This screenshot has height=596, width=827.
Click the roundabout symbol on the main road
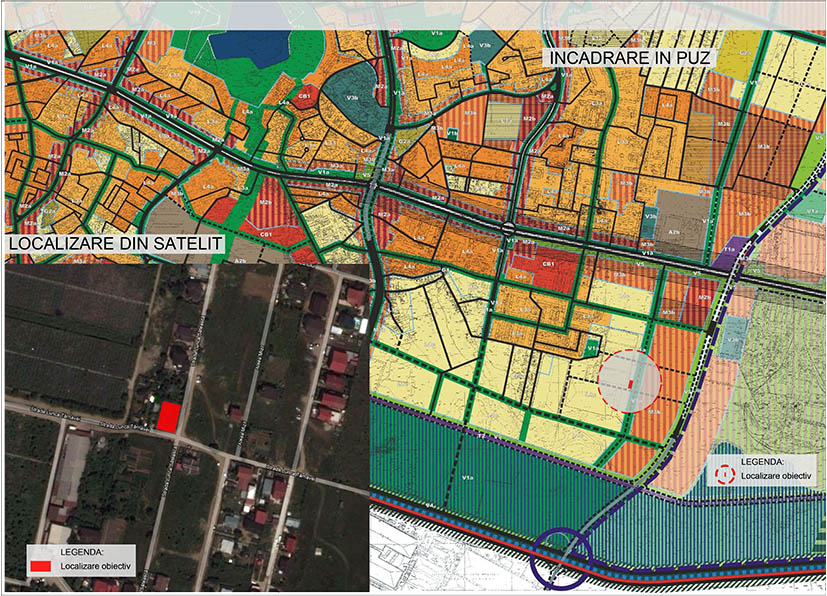tap(508, 229)
